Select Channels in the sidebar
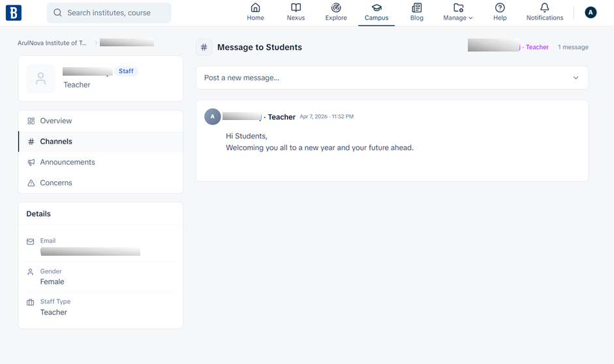 pos(56,142)
